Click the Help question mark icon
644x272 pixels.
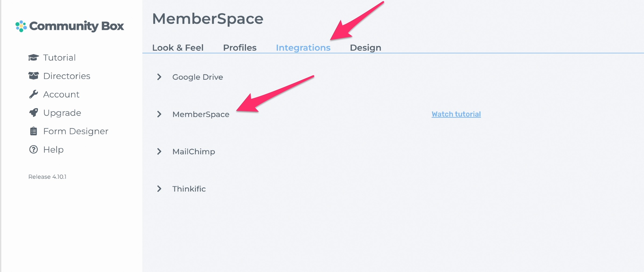(33, 149)
